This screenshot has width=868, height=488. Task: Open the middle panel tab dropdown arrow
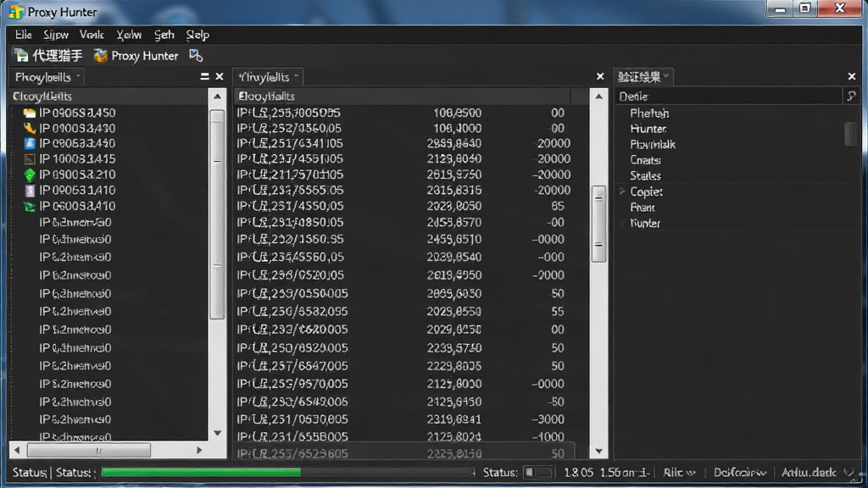tap(297, 75)
